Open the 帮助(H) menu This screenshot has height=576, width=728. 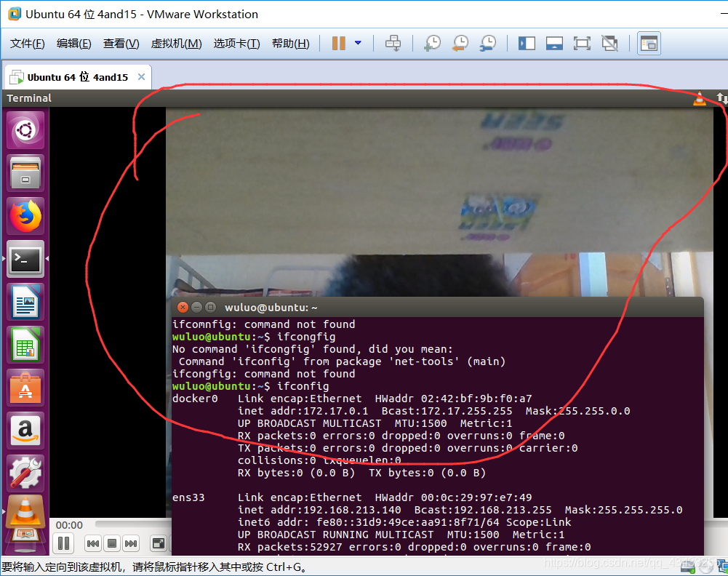pos(291,44)
